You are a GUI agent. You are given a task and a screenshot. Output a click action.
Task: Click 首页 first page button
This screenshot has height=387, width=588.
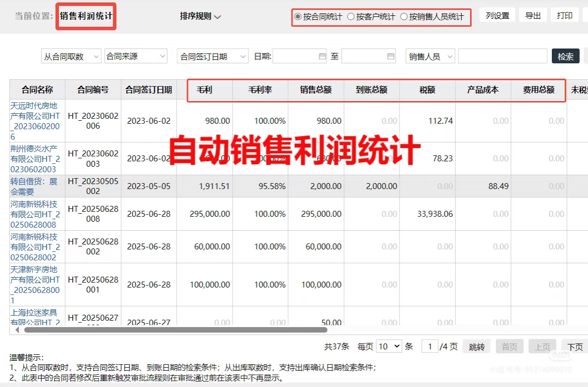pos(509,347)
